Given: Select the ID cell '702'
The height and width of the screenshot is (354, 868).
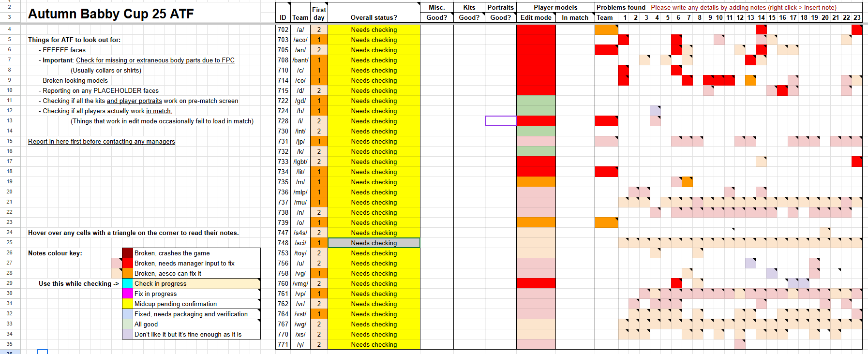Looking at the screenshot, I should pos(283,29).
